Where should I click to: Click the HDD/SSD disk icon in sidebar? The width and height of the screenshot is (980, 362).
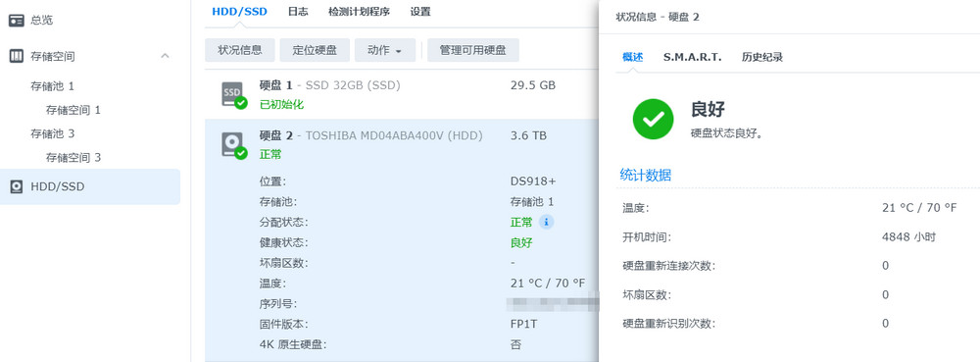(x=17, y=186)
